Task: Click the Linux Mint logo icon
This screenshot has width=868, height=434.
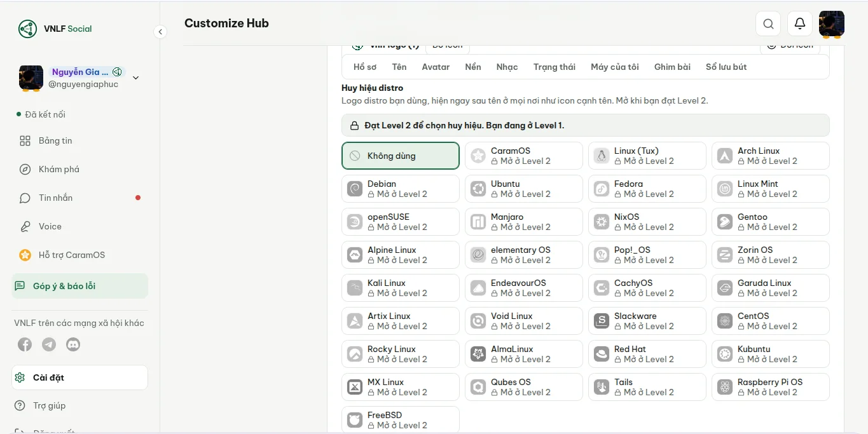Action: point(725,189)
